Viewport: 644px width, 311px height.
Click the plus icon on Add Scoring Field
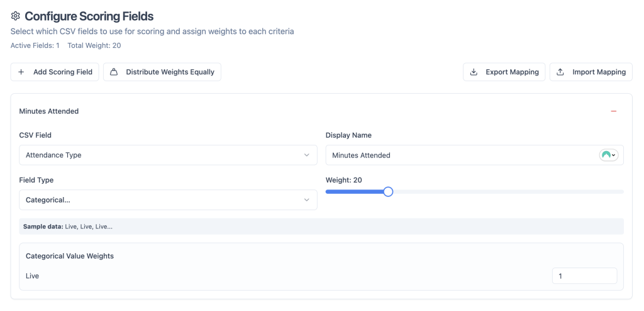tap(21, 72)
